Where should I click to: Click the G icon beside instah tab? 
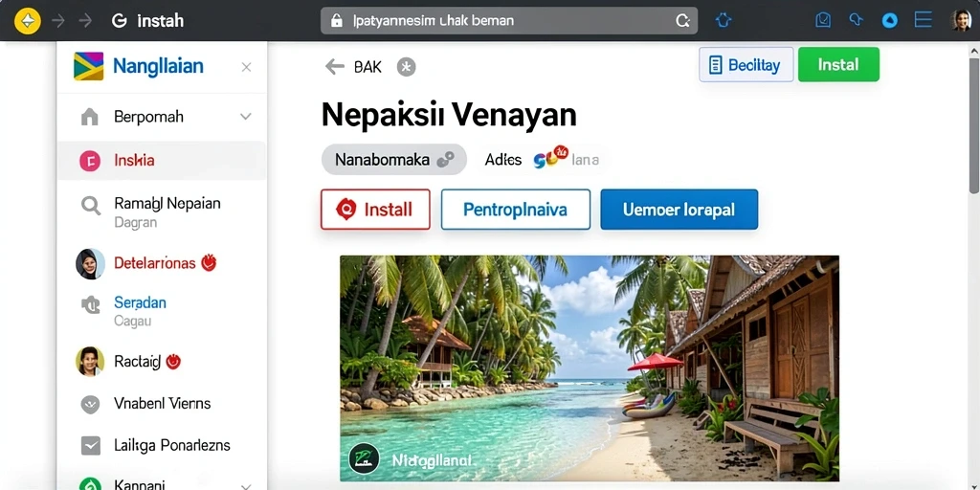[x=120, y=21]
